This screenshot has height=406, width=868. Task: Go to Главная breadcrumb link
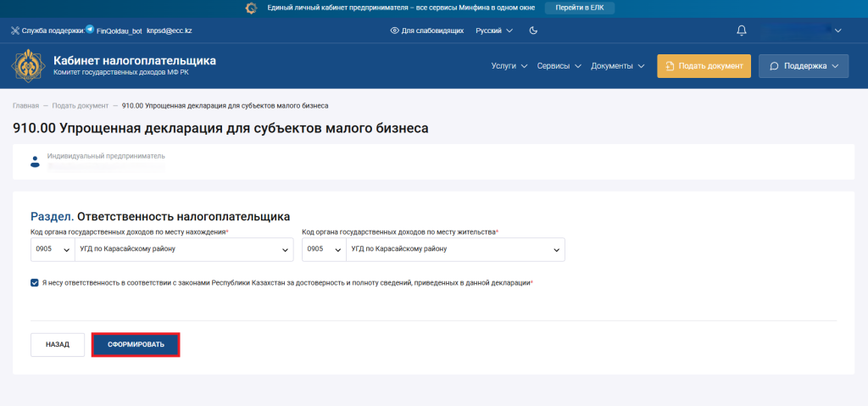click(x=25, y=106)
